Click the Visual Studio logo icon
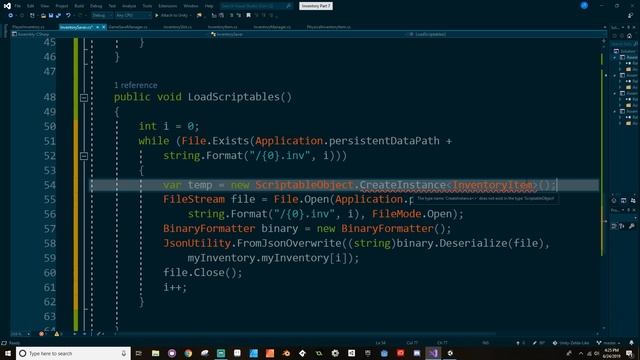Image resolution: width=640 pixels, height=360 pixels. 7,6
